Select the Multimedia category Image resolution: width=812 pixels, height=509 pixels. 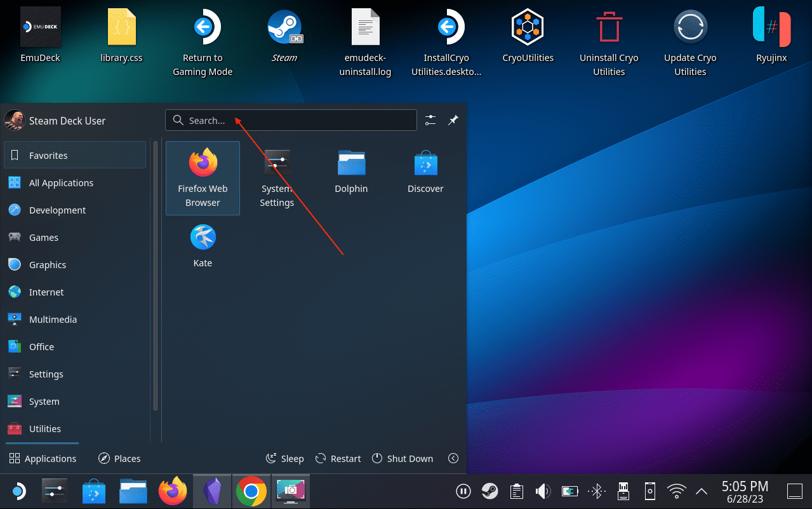75,319
